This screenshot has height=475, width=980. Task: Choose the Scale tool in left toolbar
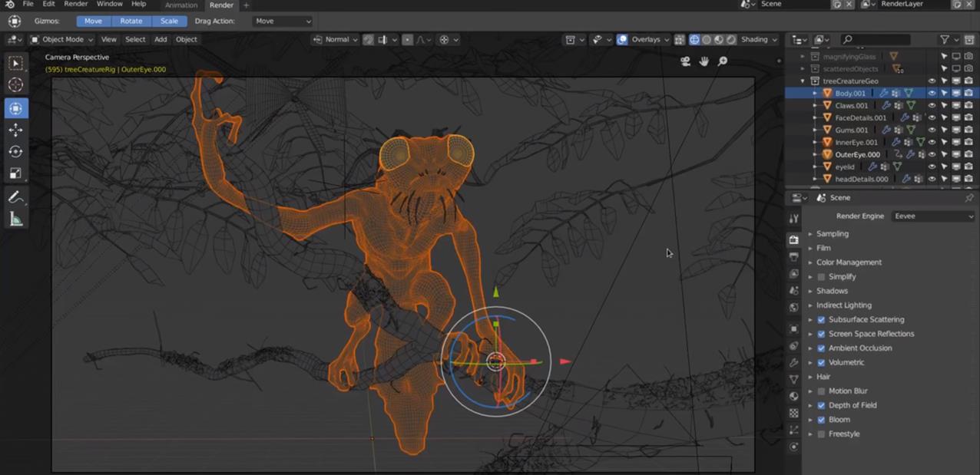(15, 173)
